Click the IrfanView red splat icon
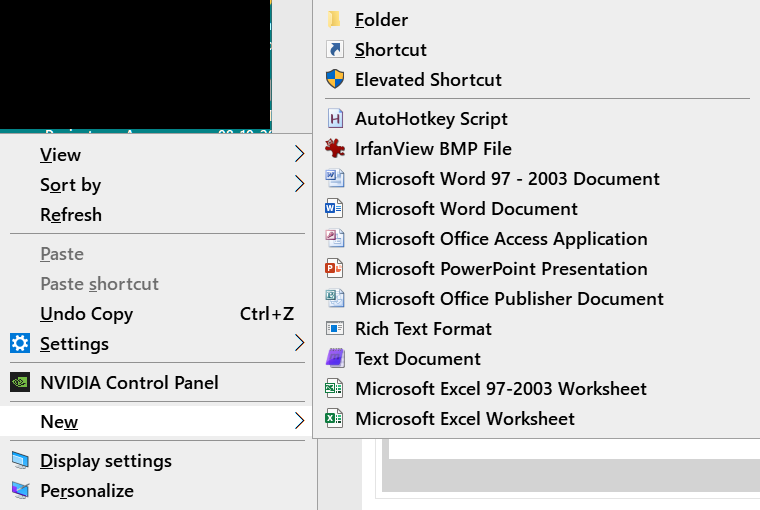 coord(334,148)
